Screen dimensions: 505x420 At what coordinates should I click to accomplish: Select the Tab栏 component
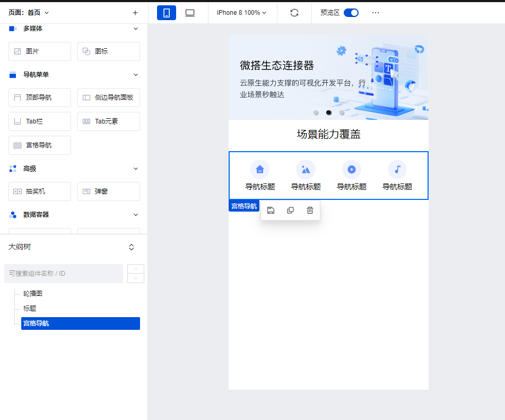(40, 121)
